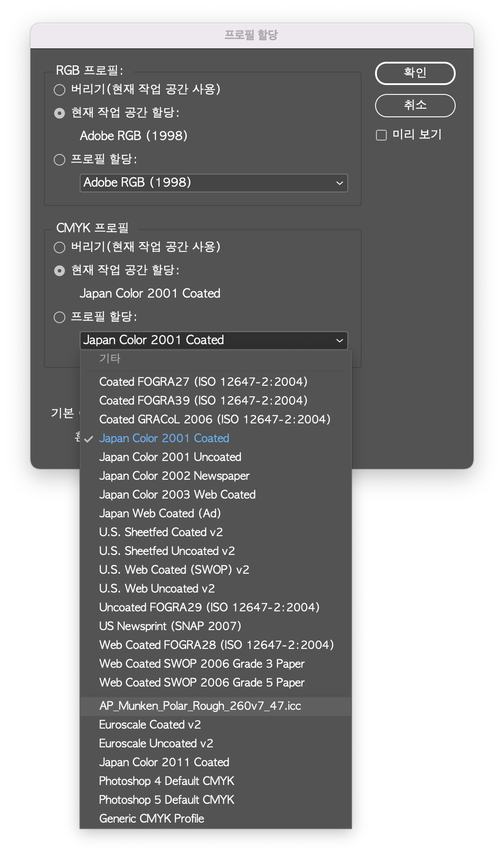
Task: Select RGB 현재 작업 공간 할당 radio
Action: click(x=60, y=113)
